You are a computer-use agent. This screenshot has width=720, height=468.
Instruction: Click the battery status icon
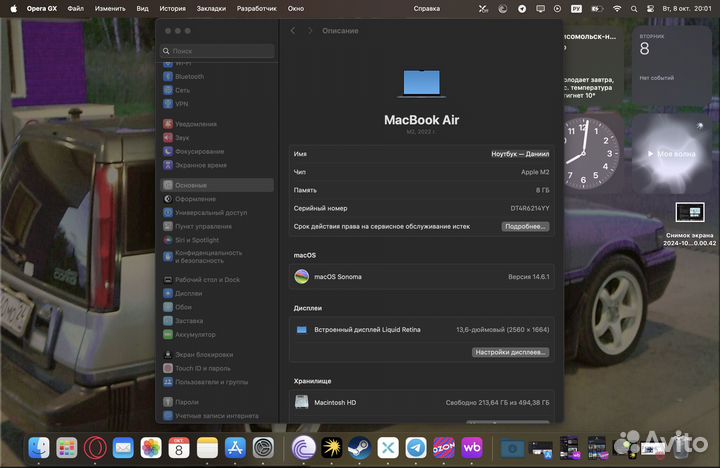click(596, 8)
